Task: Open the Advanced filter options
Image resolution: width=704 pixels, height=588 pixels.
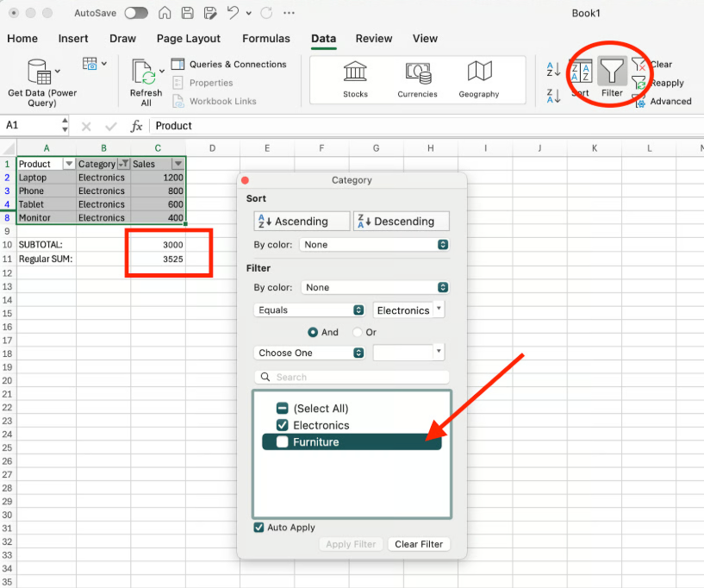Action: tap(638, 100)
